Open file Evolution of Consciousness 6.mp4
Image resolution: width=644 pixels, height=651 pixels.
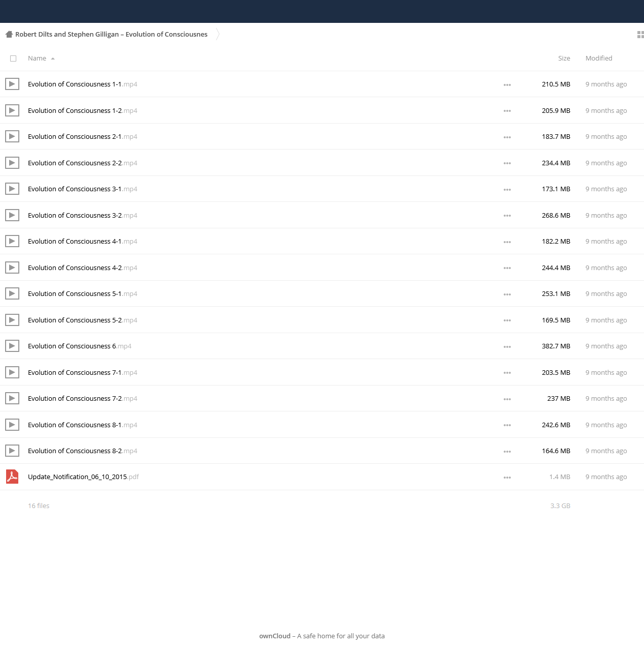coord(80,346)
